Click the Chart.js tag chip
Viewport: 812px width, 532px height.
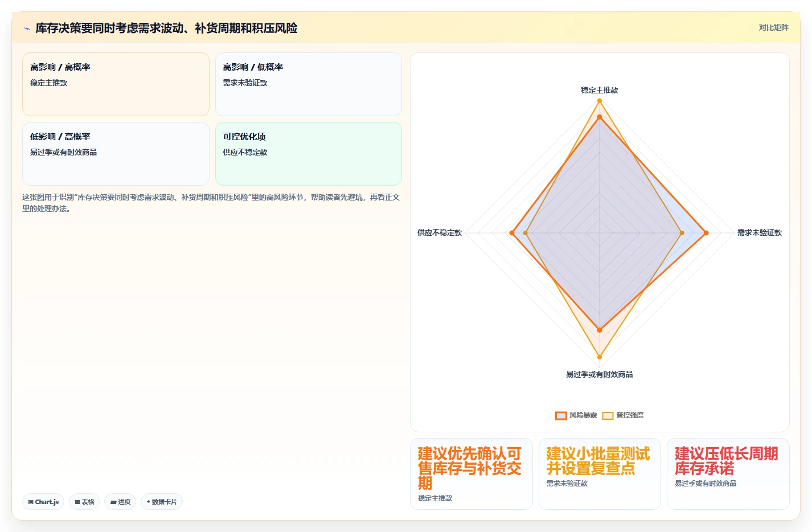(x=43, y=502)
